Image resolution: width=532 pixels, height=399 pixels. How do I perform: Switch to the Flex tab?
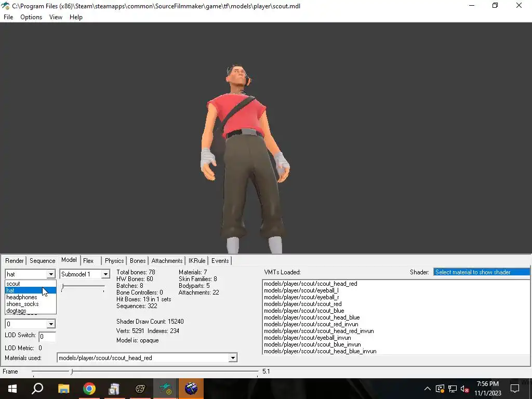coord(88,261)
